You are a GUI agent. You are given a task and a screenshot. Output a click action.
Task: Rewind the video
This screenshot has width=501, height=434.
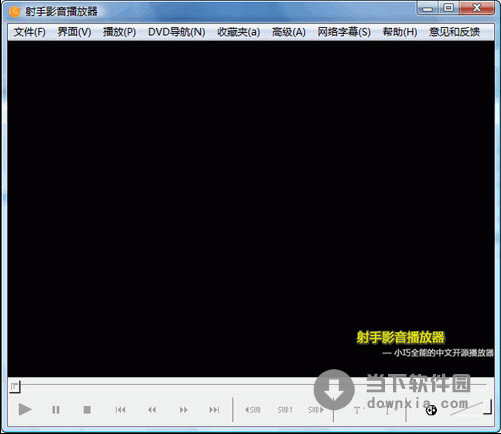point(152,410)
